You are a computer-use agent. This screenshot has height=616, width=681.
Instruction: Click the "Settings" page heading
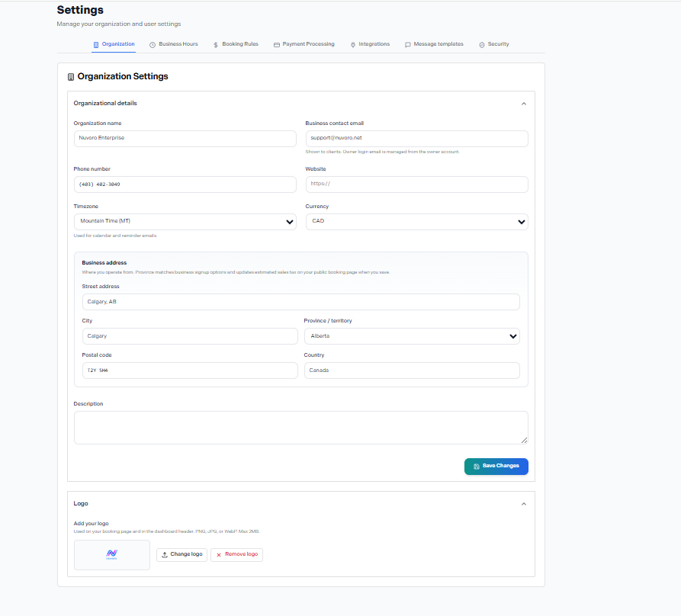coord(80,10)
